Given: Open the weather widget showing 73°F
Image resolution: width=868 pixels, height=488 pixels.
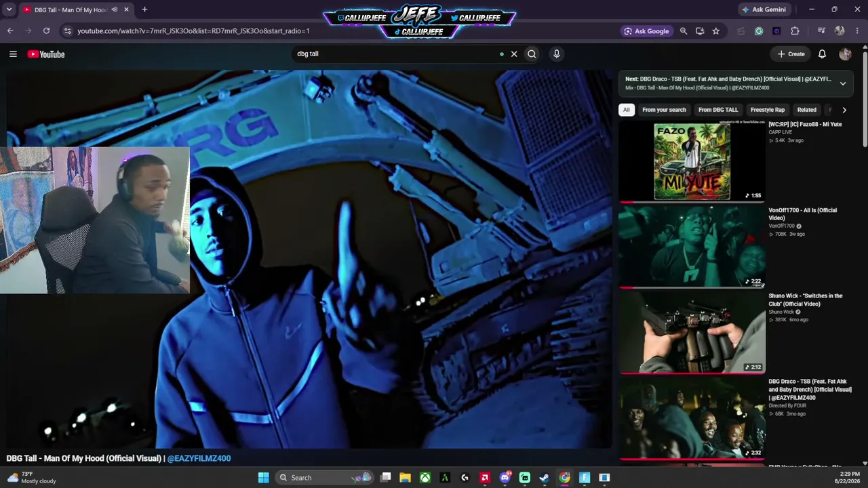Looking at the screenshot, I should pos(32,478).
